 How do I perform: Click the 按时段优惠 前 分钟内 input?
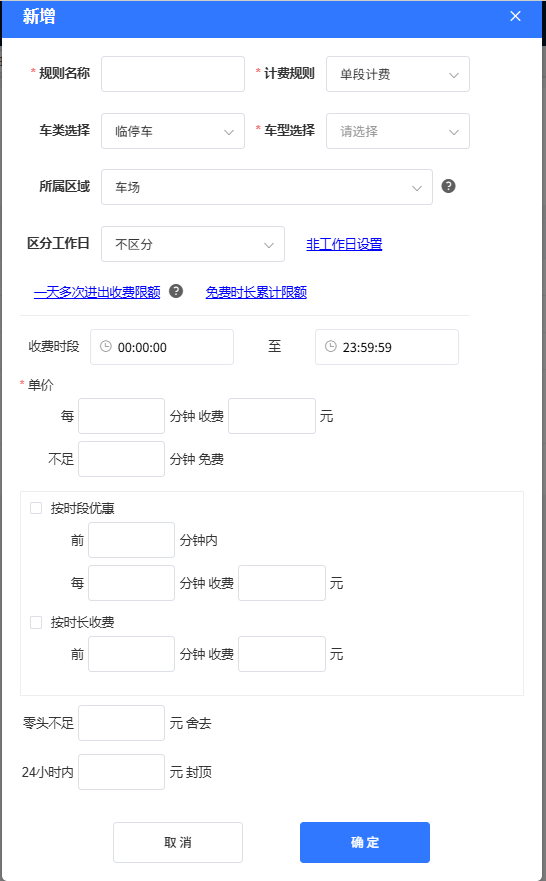tap(131, 540)
